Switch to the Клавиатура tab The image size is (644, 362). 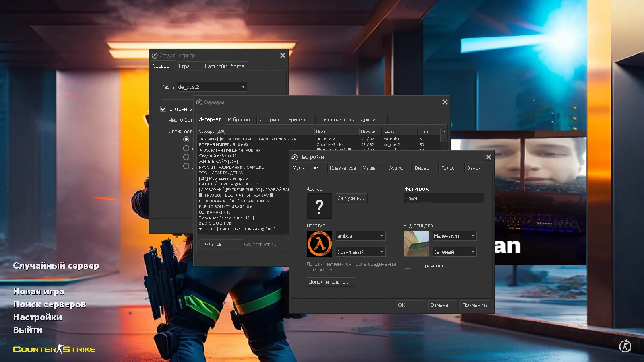coord(343,168)
